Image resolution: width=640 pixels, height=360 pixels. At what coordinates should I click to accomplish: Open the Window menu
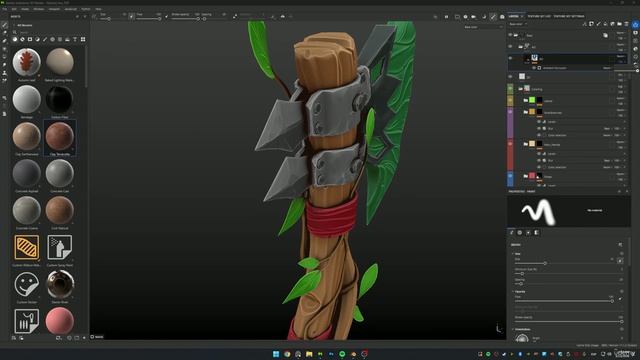(x=38, y=9)
